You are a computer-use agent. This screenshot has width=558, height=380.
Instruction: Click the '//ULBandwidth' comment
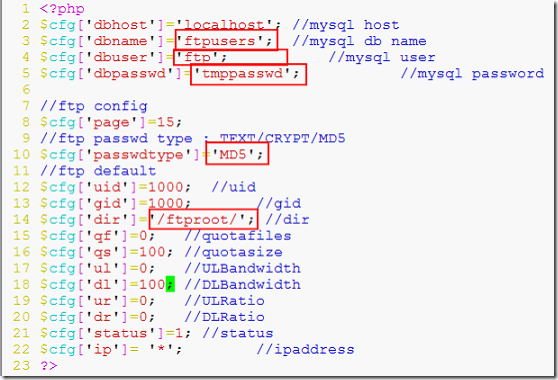click(x=242, y=268)
